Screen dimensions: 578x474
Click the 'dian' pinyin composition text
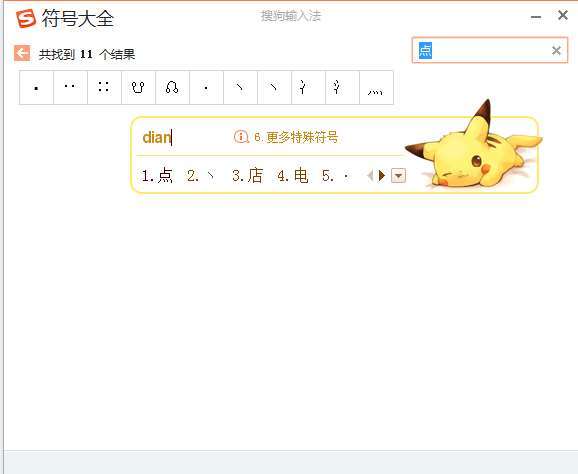click(157, 137)
